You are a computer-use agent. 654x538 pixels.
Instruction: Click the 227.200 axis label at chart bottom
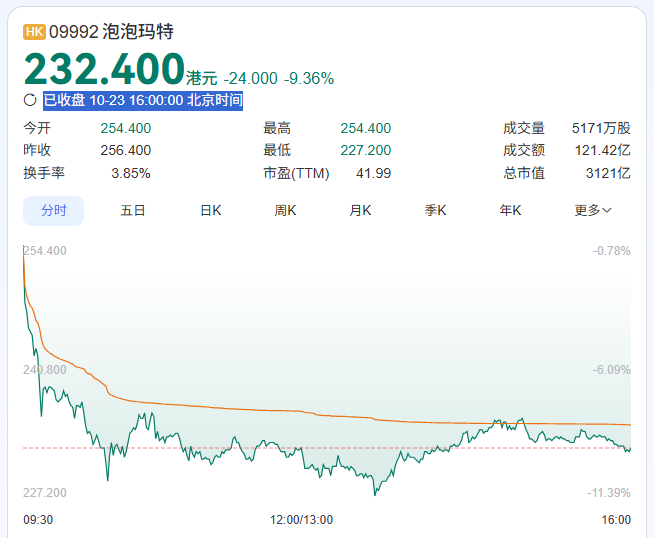click(45, 493)
